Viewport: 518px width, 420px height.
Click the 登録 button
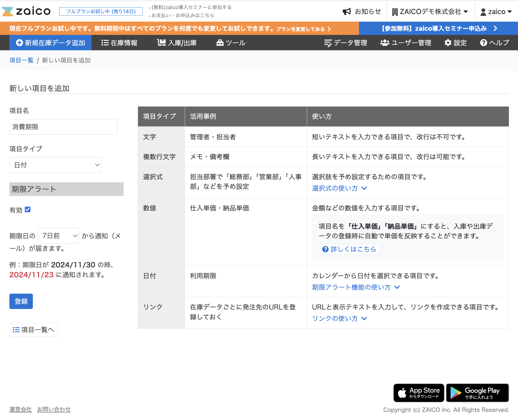[21, 301]
